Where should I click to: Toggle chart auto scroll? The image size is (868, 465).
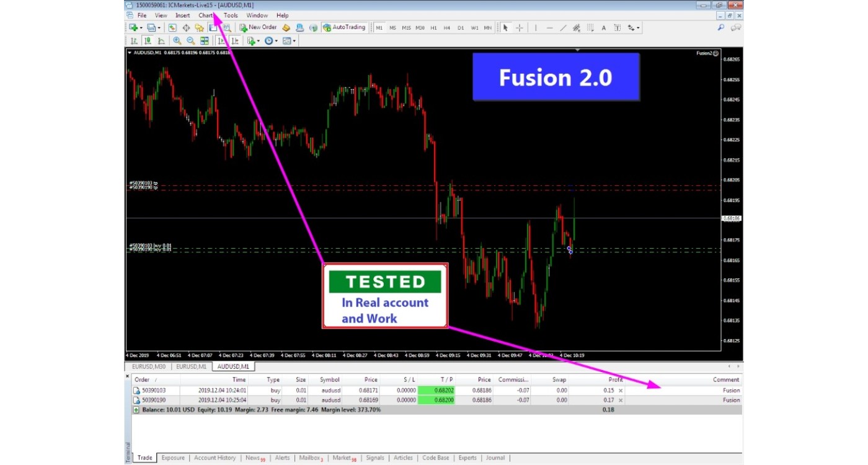tap(221, 41)
